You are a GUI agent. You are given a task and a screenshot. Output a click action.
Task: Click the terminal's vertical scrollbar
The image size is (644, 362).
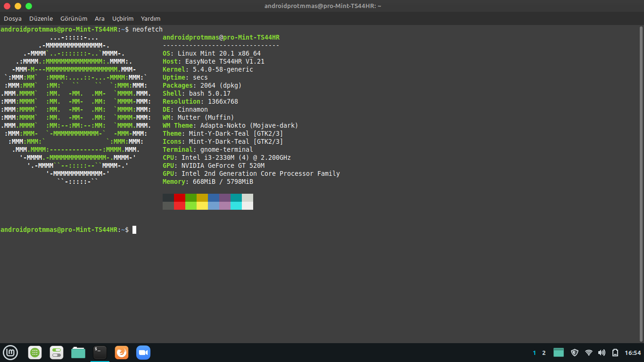click(x=641, y=183)
